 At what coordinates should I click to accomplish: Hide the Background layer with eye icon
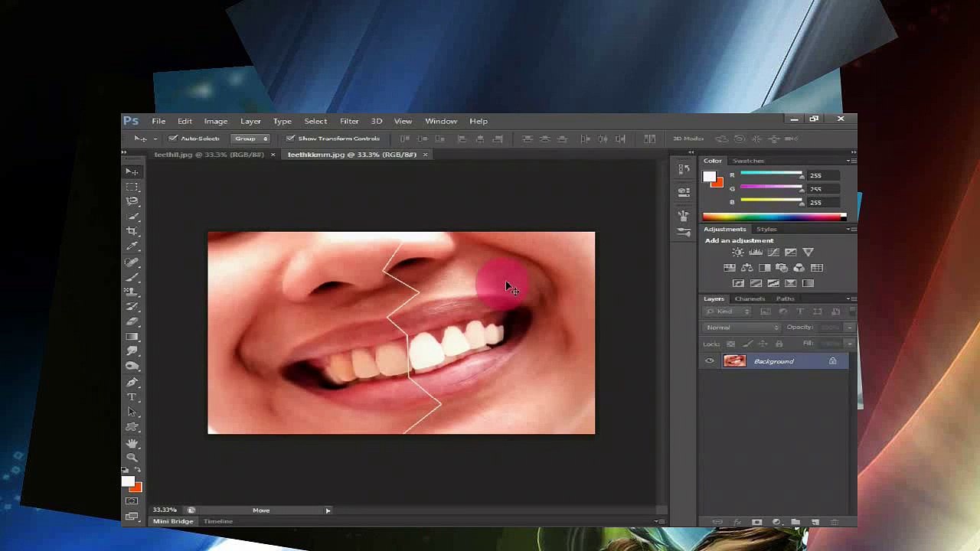pyautogui.click(x=710, y=361)
